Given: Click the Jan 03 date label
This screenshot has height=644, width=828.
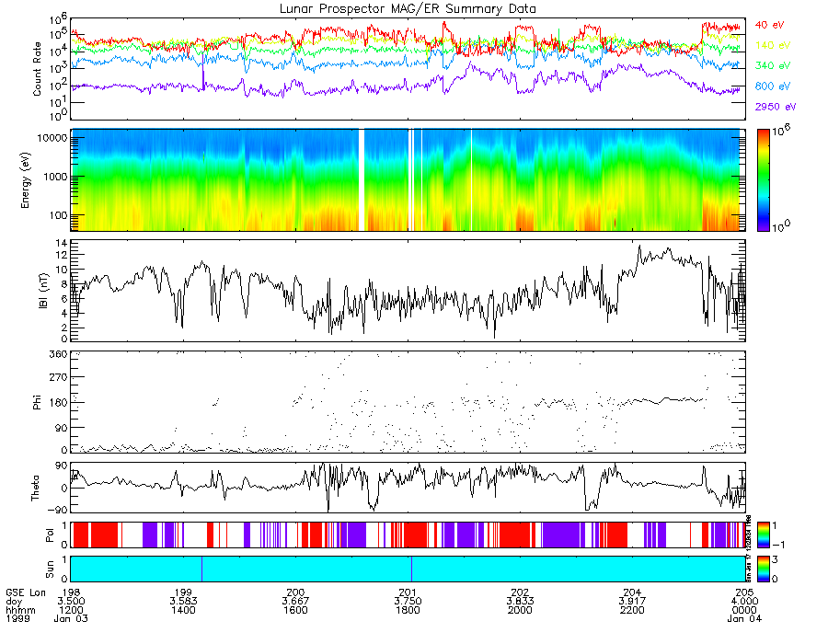Looking at the screenshot, I should pos(71,618).
